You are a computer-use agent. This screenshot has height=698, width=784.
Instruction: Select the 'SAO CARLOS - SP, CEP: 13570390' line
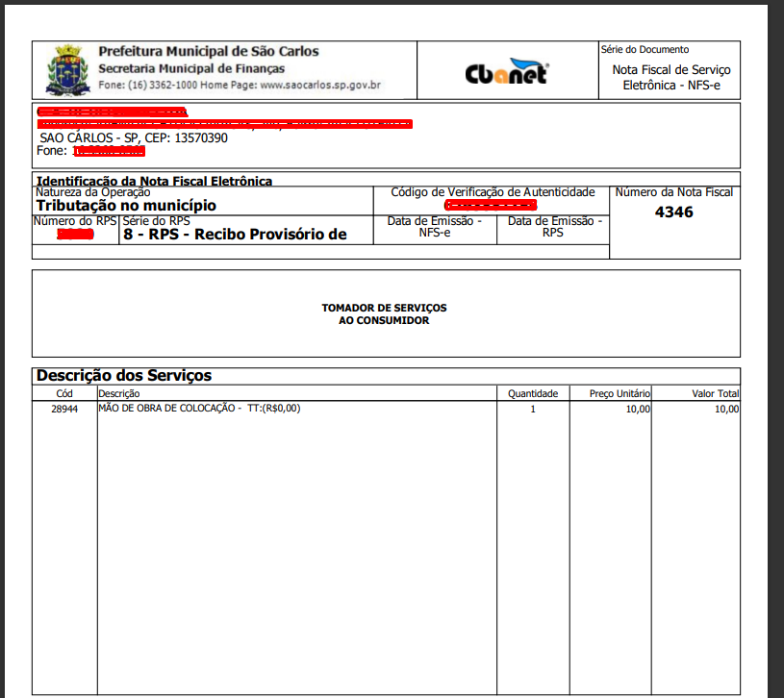(x=134, y=137)
